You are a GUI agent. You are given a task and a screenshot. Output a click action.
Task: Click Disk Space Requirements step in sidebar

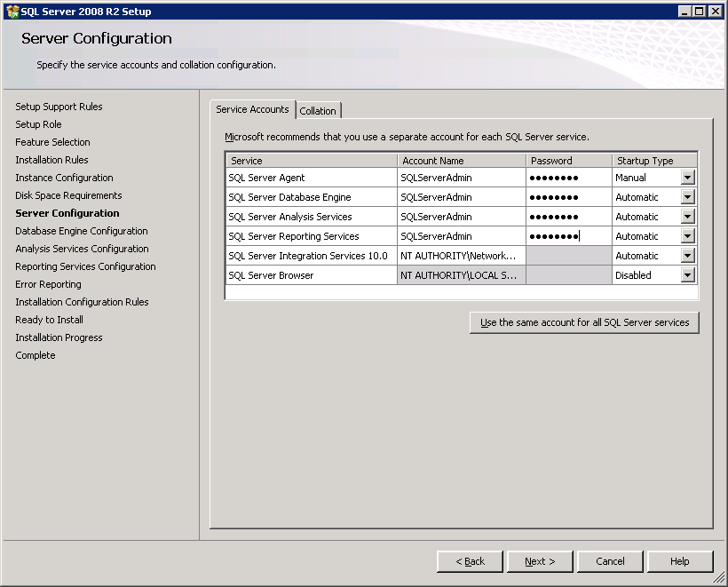point(68,195)
